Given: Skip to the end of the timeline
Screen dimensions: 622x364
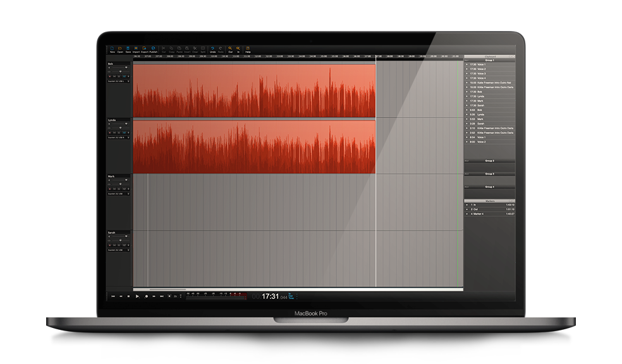Looking at the screenshot, I should (161, 296).
